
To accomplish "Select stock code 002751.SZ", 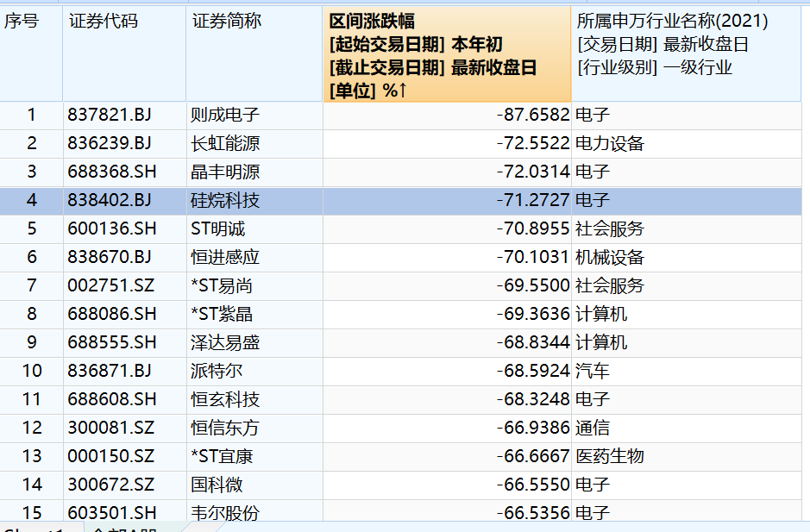I will tap(111, 285).
